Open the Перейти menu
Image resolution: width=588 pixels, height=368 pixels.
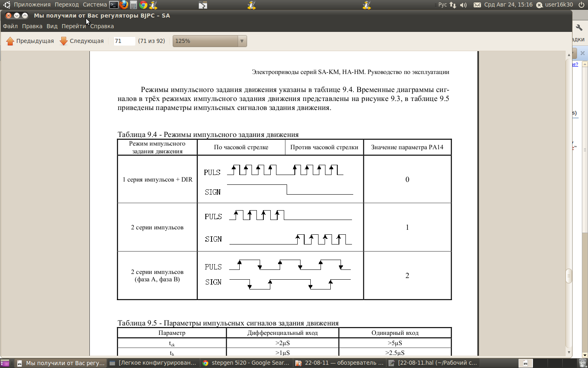pos(74,26)
